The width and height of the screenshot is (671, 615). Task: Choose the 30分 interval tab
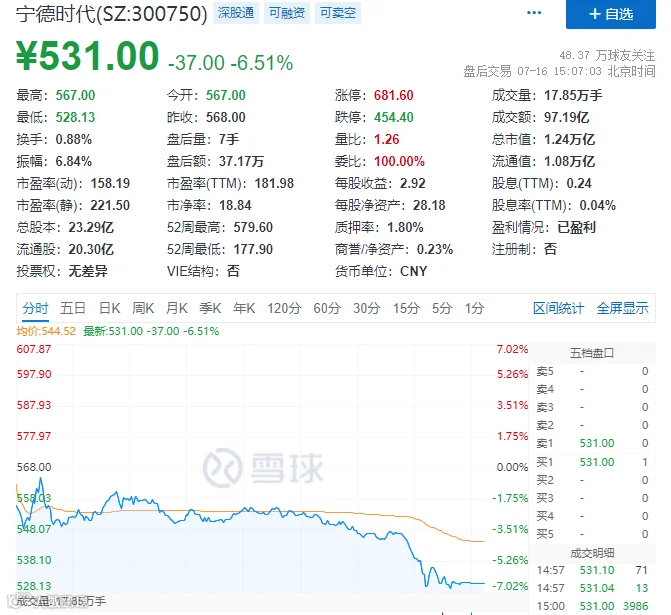point(367,308)
